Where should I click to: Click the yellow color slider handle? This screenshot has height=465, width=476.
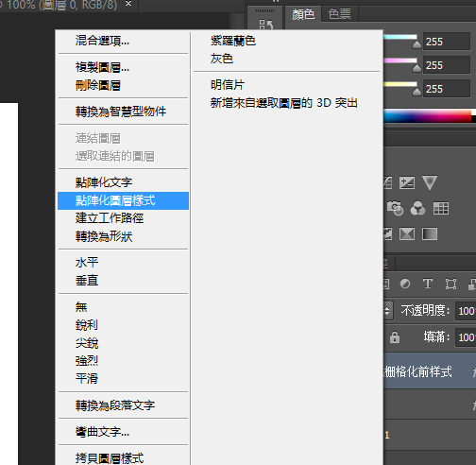tap(416, 92)
